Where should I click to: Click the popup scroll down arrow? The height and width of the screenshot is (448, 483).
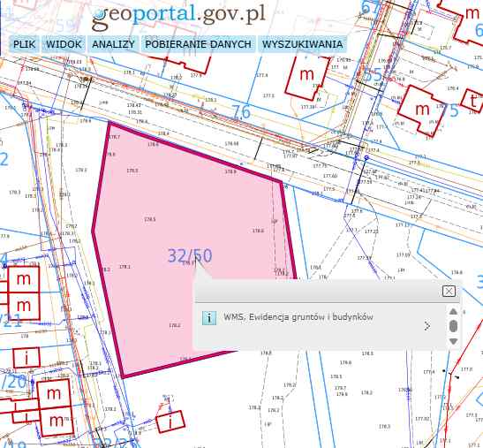pyautogui.click(x=453, y=341)
